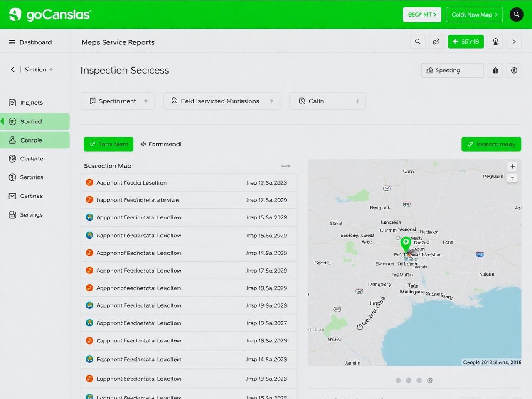Click the toolbar search magnifier icon
532x399 pixels.
click(418, 42)
